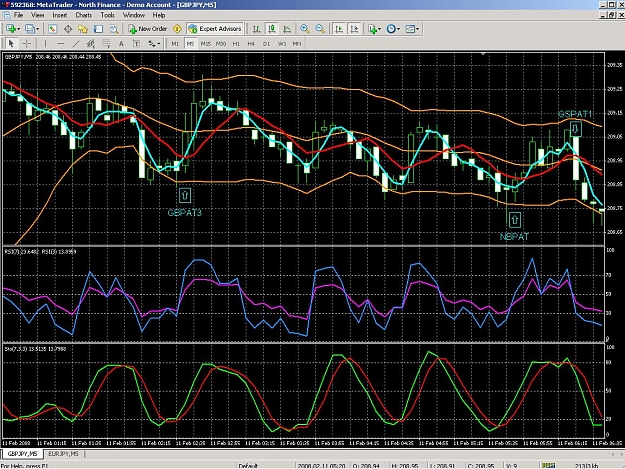Click the 11 Feb 02:55 time axis label
Screen dimensions: 625x469
click(225, 443)
